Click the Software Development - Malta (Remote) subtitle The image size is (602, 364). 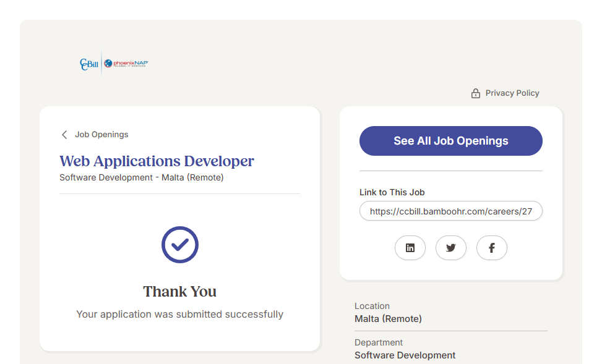142,178
